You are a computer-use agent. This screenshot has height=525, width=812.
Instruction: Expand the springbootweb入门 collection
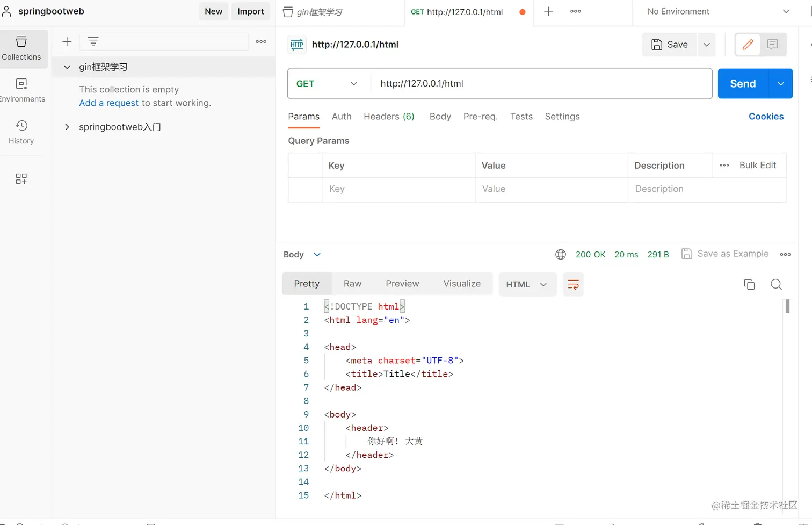pos(67,127)
